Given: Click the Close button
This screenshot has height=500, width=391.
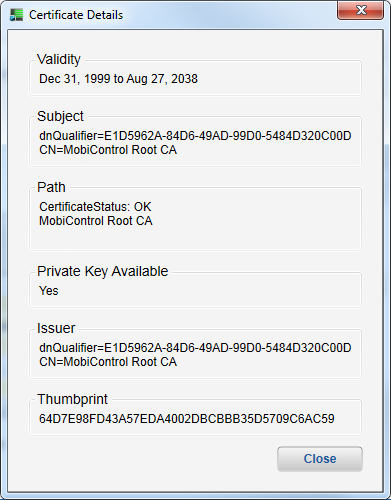Looking at the screenshot, I should pyautogui.click(x=320, y=459).
